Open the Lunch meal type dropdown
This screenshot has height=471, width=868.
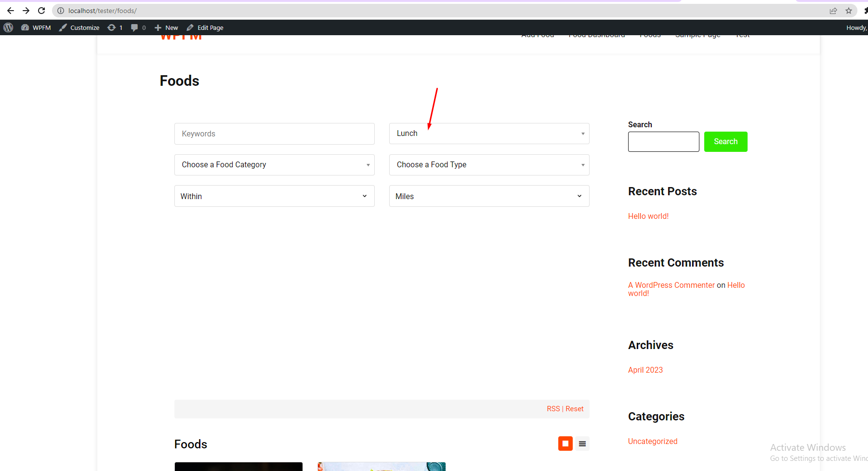tap(488, 134)
